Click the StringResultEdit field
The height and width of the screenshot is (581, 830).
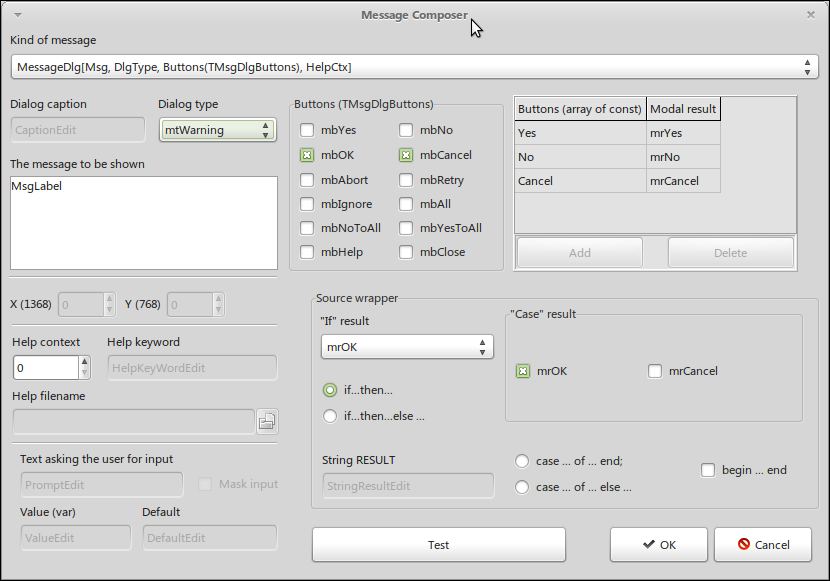pyautogui.click(x=408, y=486)
